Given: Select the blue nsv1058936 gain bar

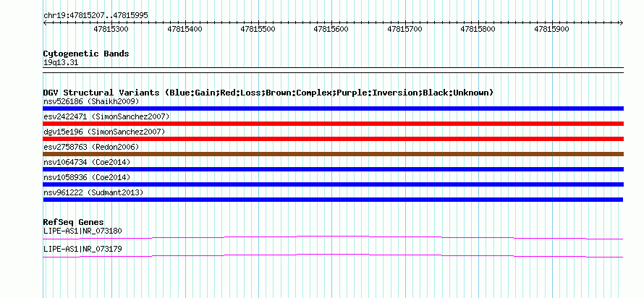Looking at the screenshot, I should click(x=333, y=184).
